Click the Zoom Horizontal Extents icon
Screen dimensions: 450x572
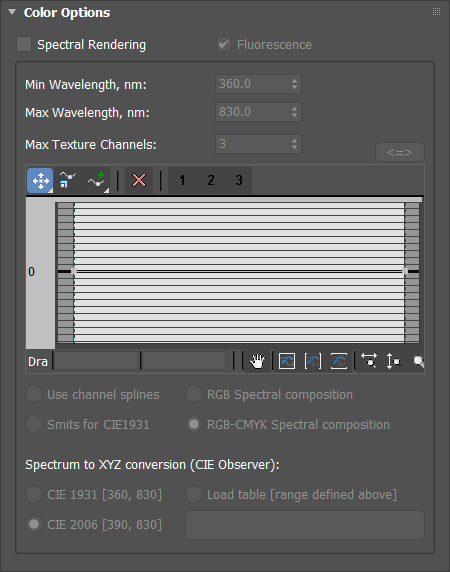pyautogui.click(x=313, y=362)
